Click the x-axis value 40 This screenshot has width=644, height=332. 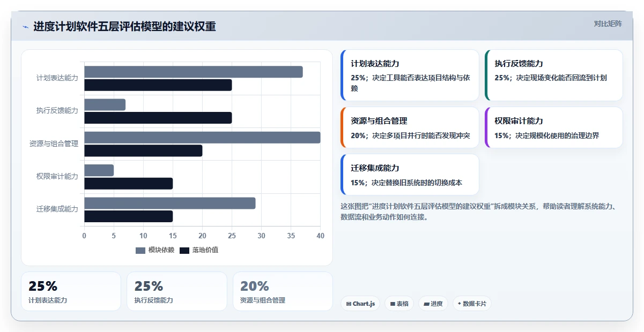click(x=320, y=236)
